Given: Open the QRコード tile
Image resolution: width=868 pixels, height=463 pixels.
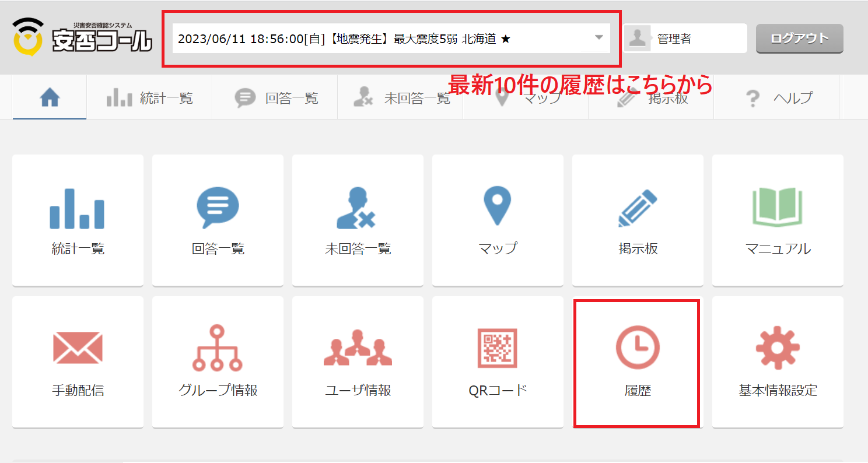Looking at the screenshot, I should click(x=498, y=362).
